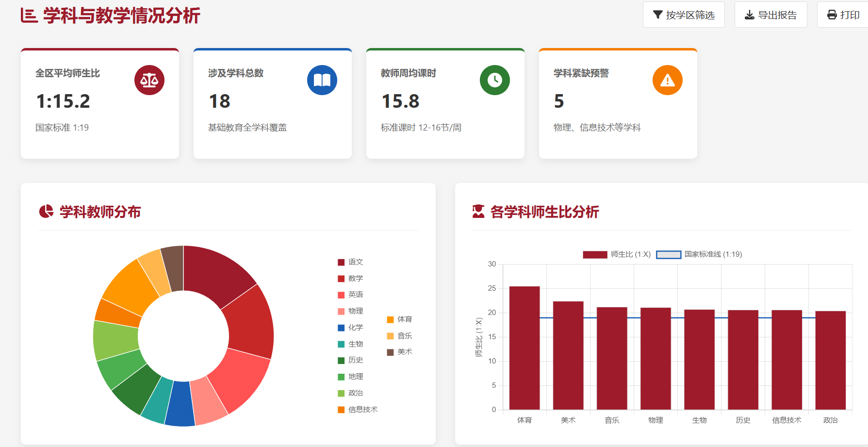Select the blue 化学 donut segment

tap(180, 404)
